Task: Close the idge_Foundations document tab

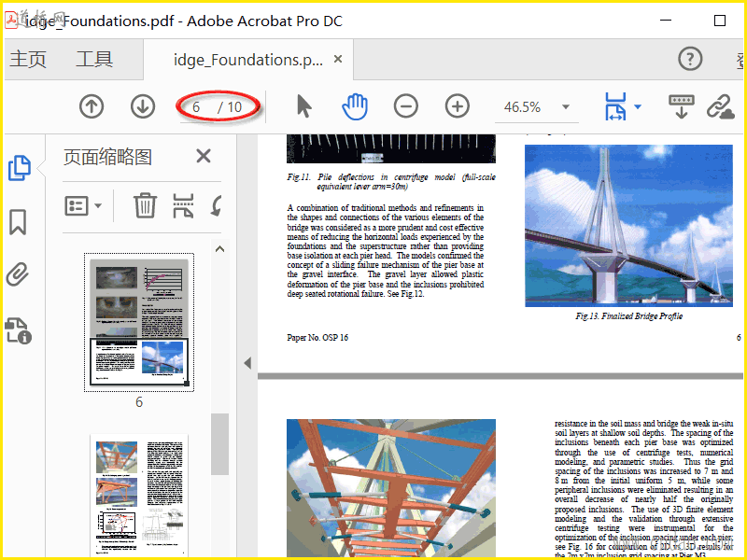Action: pos(338,59)
